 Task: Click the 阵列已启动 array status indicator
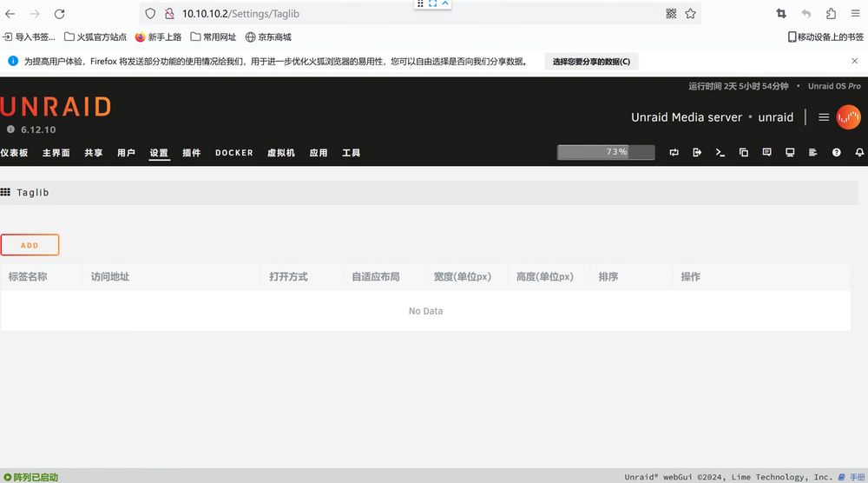(x=31, y=477)
